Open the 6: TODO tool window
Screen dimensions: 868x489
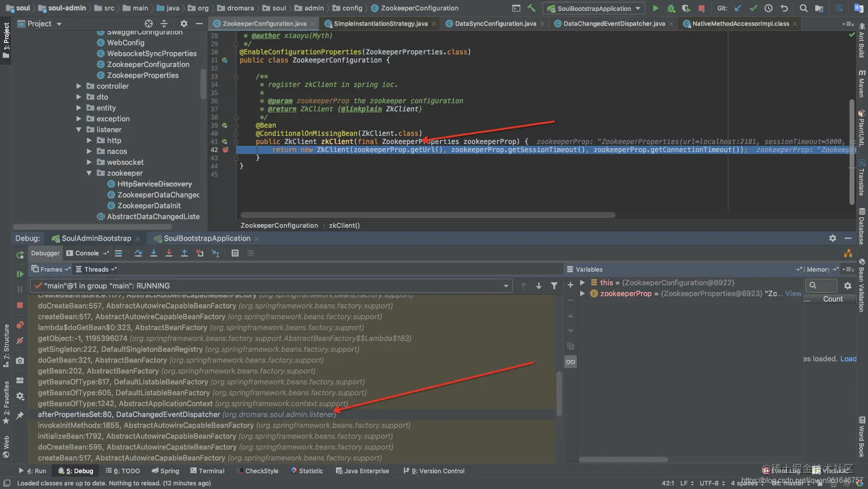(x=123, y=471)
